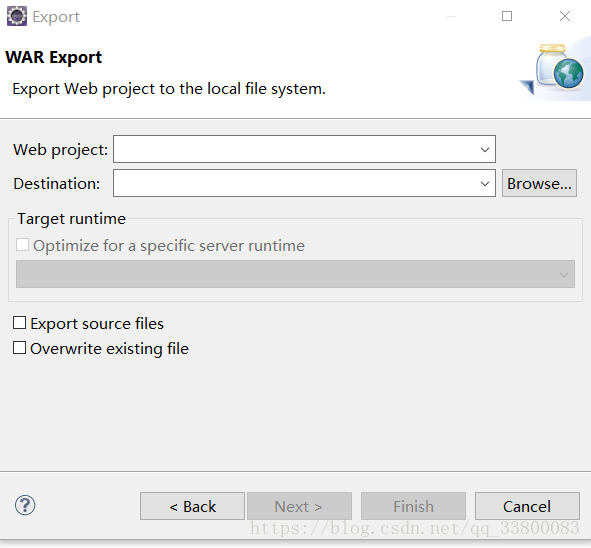Image resolution: width=591 pixels, height=548 pixels.
Task: Click the Eclipse icon in the title bar
Action: pyautogui.click(x=17, y=16)
